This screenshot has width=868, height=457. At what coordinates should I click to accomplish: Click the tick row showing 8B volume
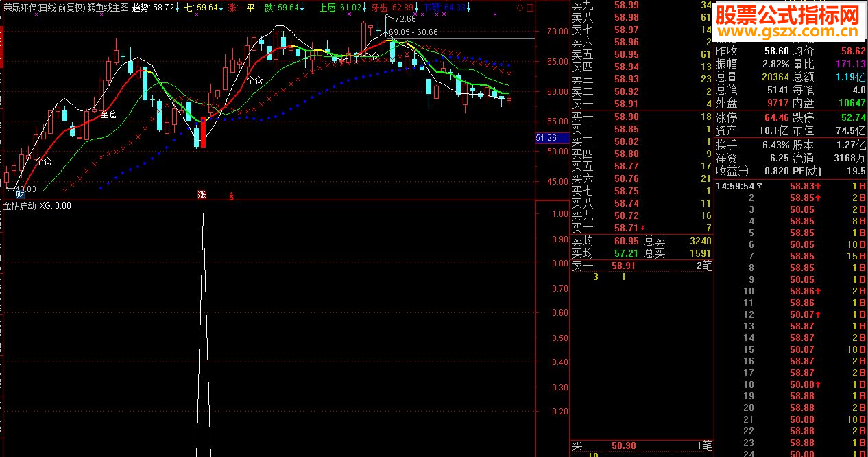(x=791, y=221)
